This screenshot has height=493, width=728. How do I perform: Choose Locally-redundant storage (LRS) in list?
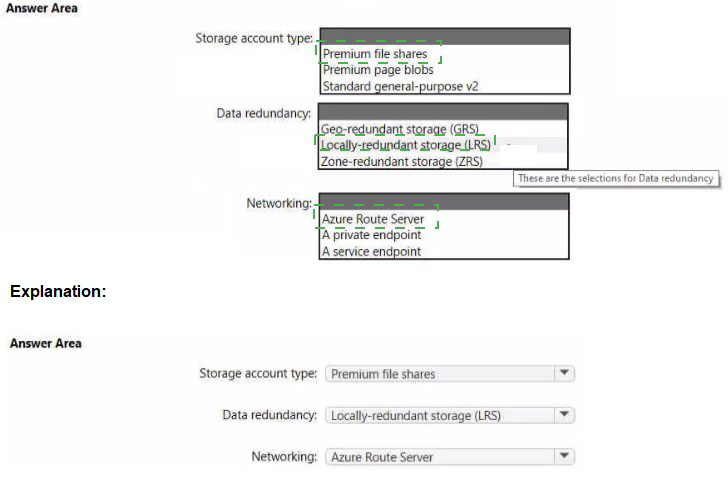click(x=405, y=145)
